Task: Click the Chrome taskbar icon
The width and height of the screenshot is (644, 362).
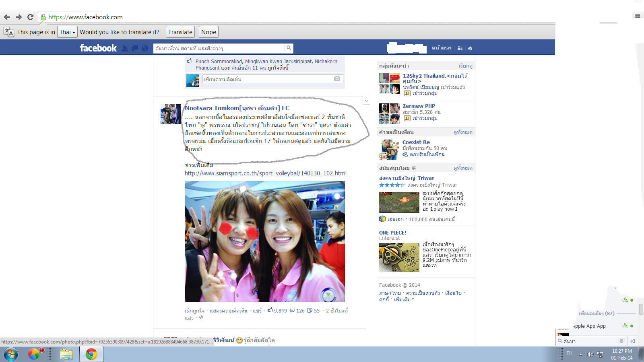Action: pyautogui.click(x=91, y=354)
